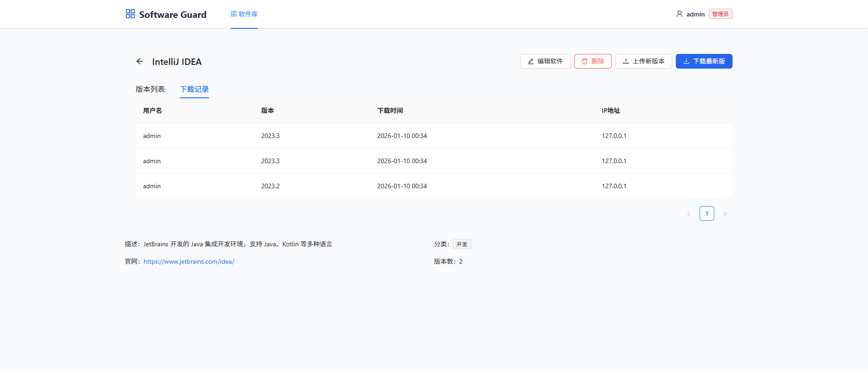Click admin in the 2023.2 row
Viewport: 868px width, 372px height.
pos(152,186)
